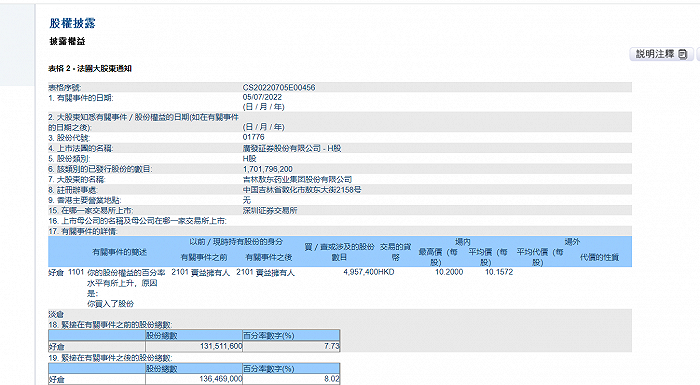The height and width of the screenshot is (385, 700).
Task: Click listed corporation name 廣發証券股份有限公司 - H股
Action: coord(292,148)
